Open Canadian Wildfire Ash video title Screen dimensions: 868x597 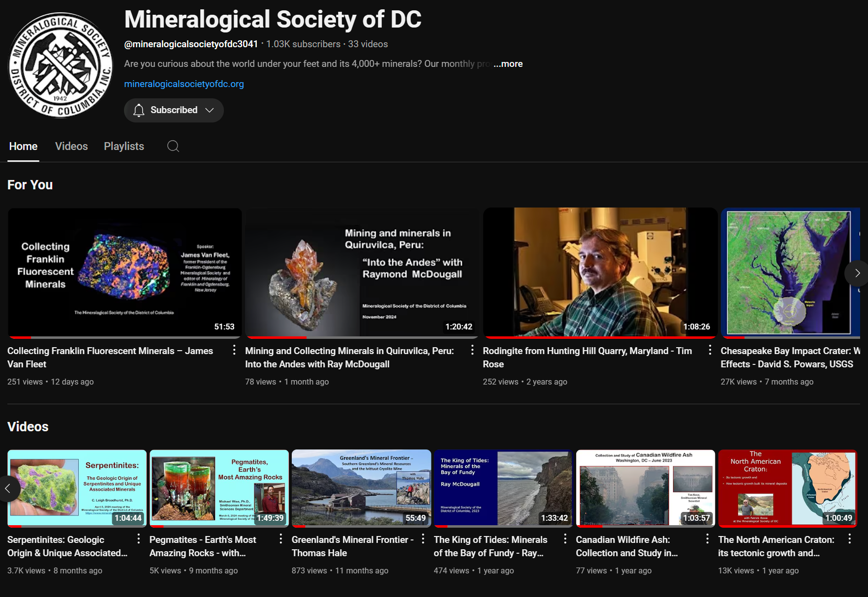click(x=627, y=546)
